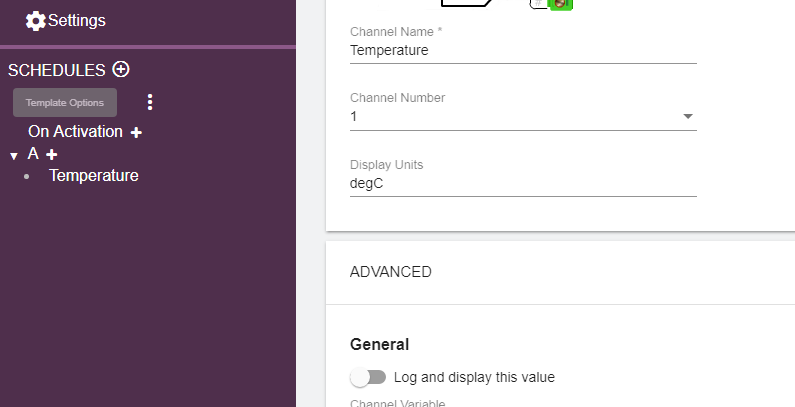This screenshot has width=795, height=407.
Task: Select schedule A in the tree
Action: (x=33, y=154)
